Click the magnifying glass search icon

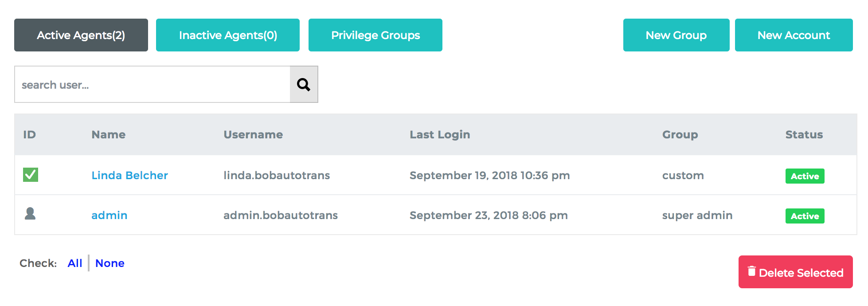click(x=304, y=84)
